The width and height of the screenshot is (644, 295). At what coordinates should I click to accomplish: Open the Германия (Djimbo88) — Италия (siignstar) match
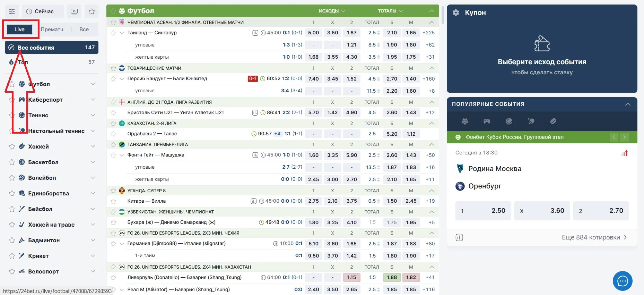point(176,244)
